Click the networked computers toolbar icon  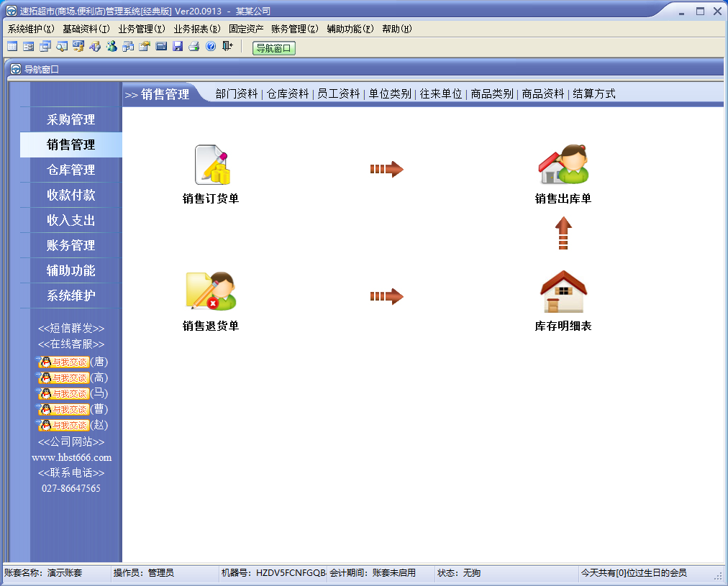tap(128, 47)
